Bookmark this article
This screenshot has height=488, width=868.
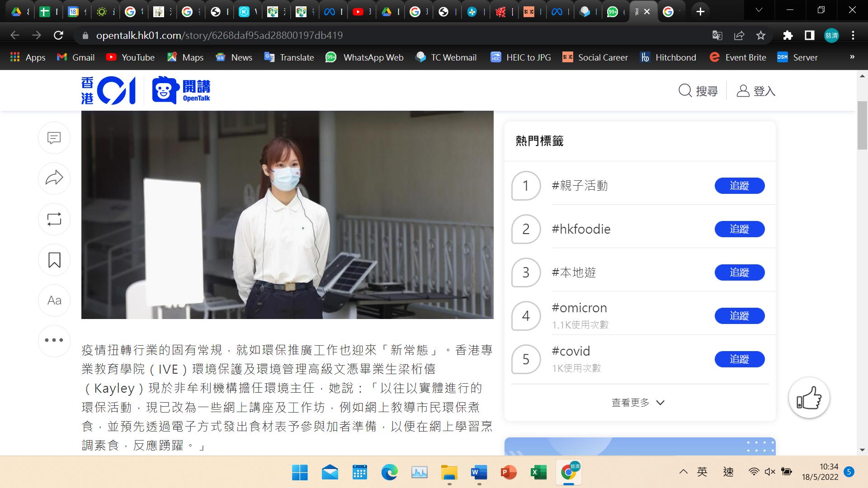54,260
